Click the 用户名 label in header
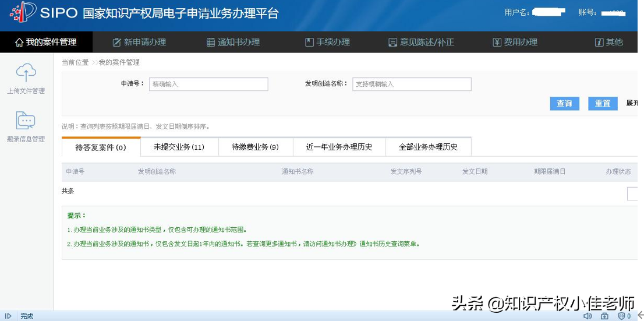This screenshot has width=644, height=321. click(516, 12)
